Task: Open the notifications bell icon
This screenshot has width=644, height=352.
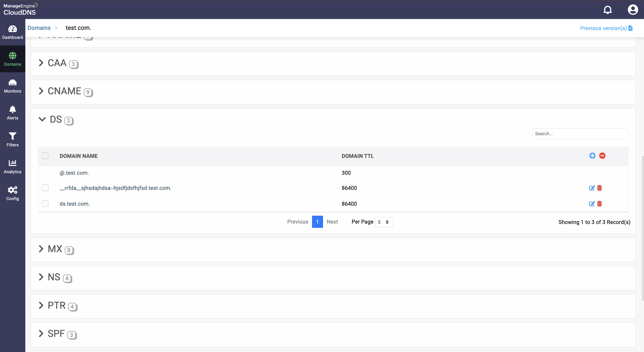Action: [x=608, y=10]
